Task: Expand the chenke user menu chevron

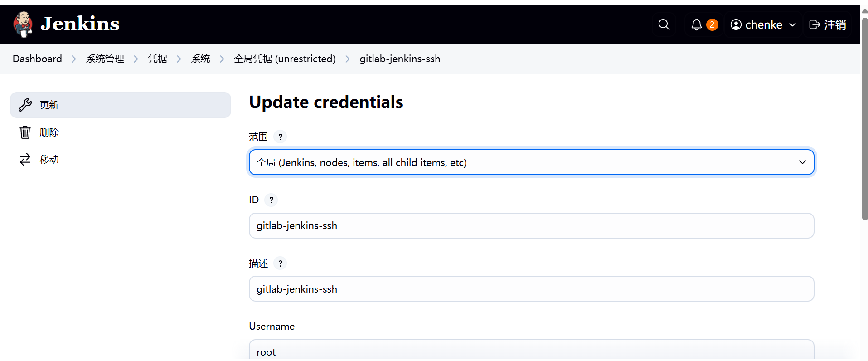Action: 792,25
